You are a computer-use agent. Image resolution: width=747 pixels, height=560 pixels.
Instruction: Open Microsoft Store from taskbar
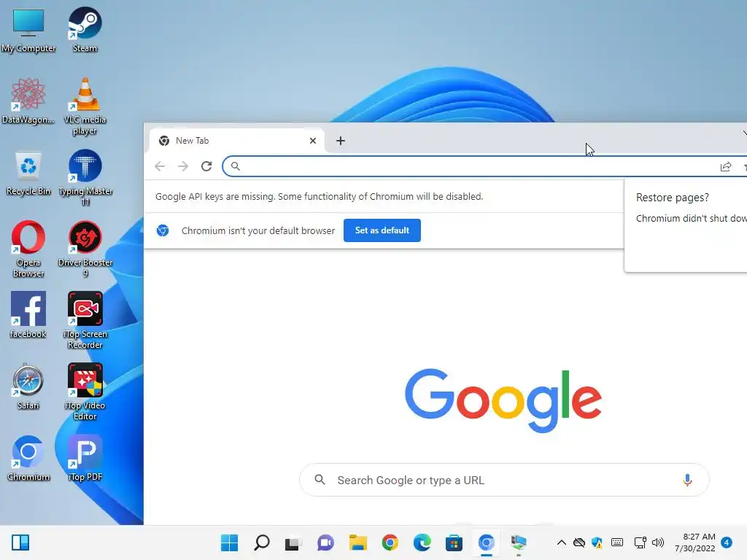click(x=454, y=542)
